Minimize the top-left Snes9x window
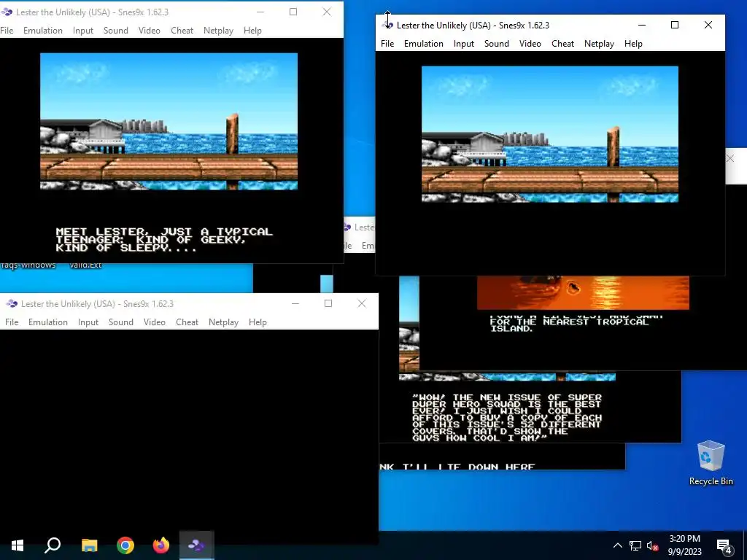This screenshot has height=560, width=747. point(260,12)
